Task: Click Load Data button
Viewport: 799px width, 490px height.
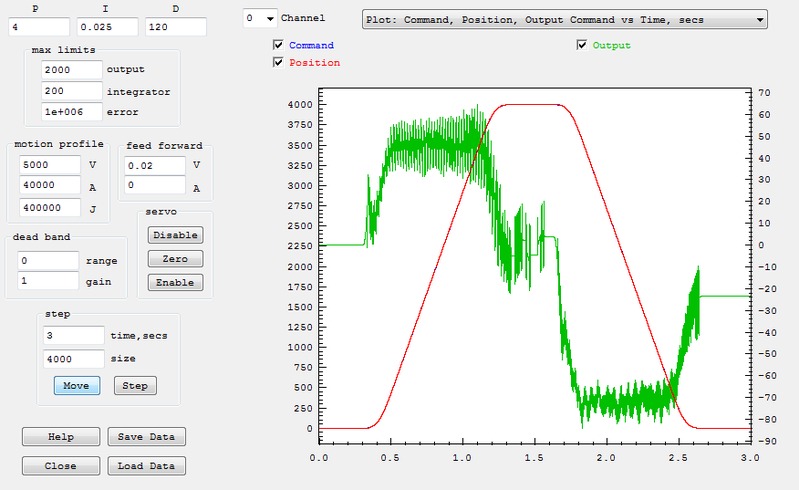Action: click(x=147, y=466)
